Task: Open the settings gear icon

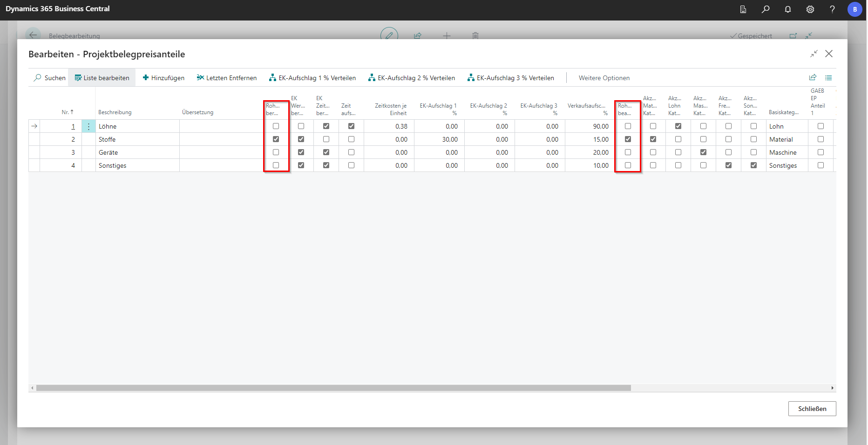Action: (x=810, y=9)
